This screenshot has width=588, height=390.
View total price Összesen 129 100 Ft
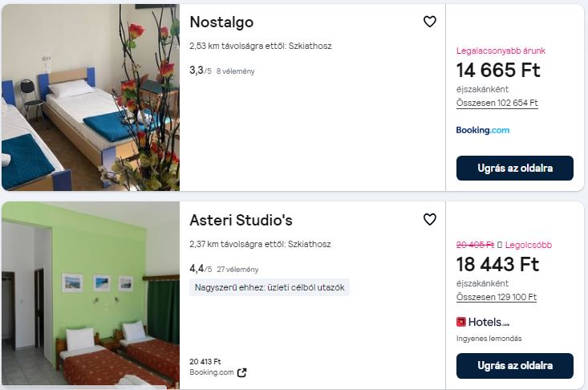point(497,297)
